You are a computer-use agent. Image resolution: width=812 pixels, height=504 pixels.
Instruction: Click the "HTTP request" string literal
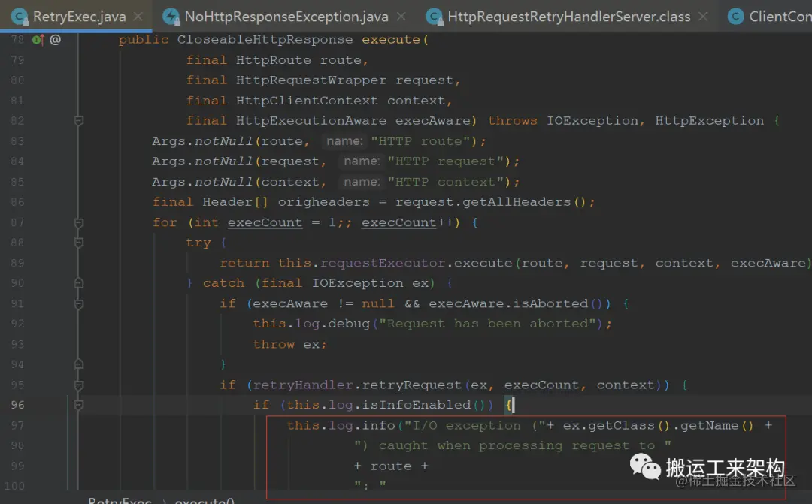tap(445, 161)
